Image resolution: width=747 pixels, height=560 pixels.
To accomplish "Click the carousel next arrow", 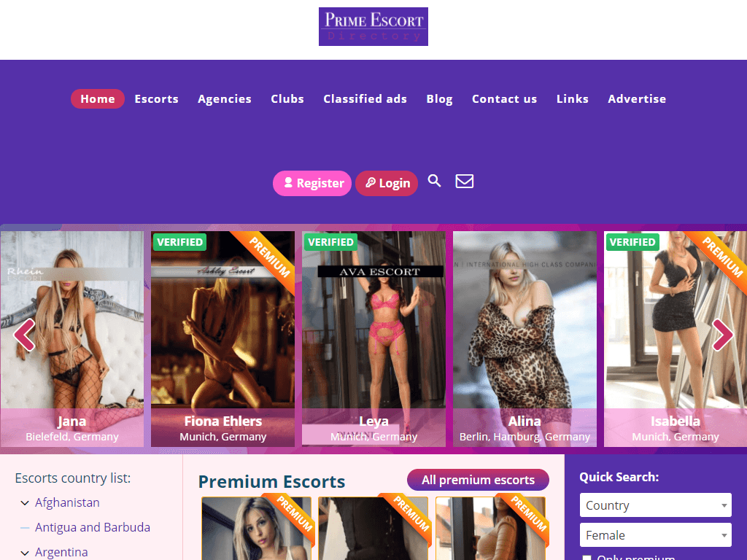I will coord(722,335).
